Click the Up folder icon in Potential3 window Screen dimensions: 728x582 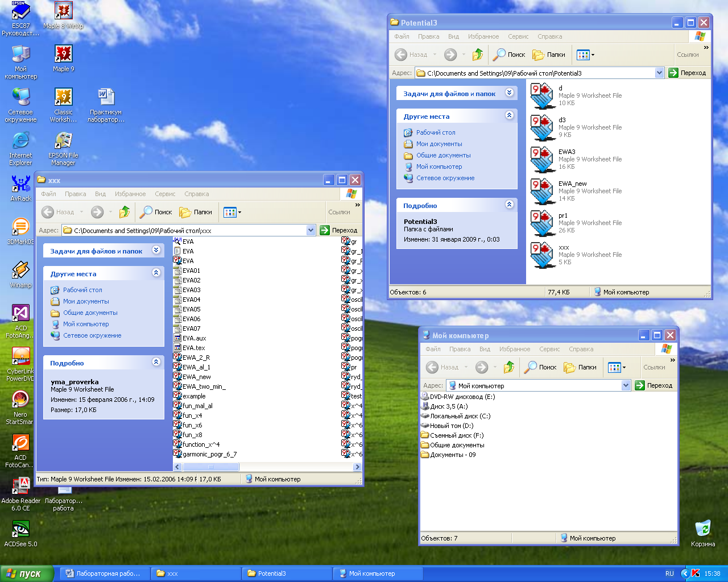click(x=478, y=55)
